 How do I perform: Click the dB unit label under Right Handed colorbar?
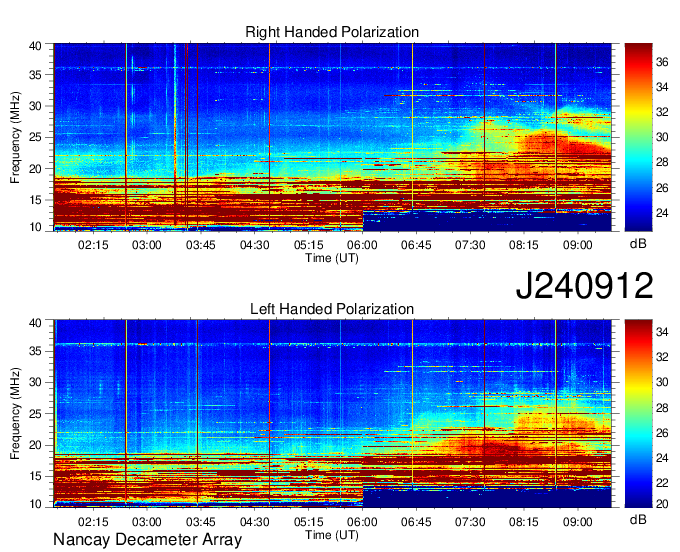click(638, 243)
